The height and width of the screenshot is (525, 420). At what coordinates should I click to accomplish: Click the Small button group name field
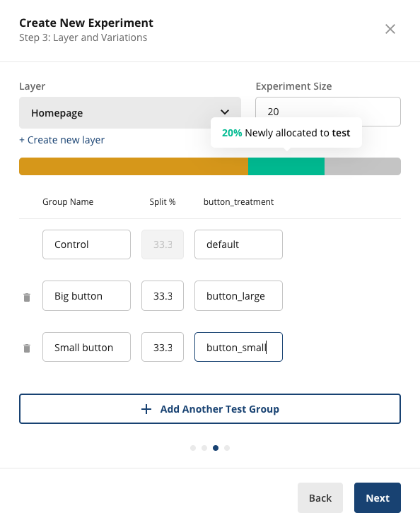pos(86,347)
